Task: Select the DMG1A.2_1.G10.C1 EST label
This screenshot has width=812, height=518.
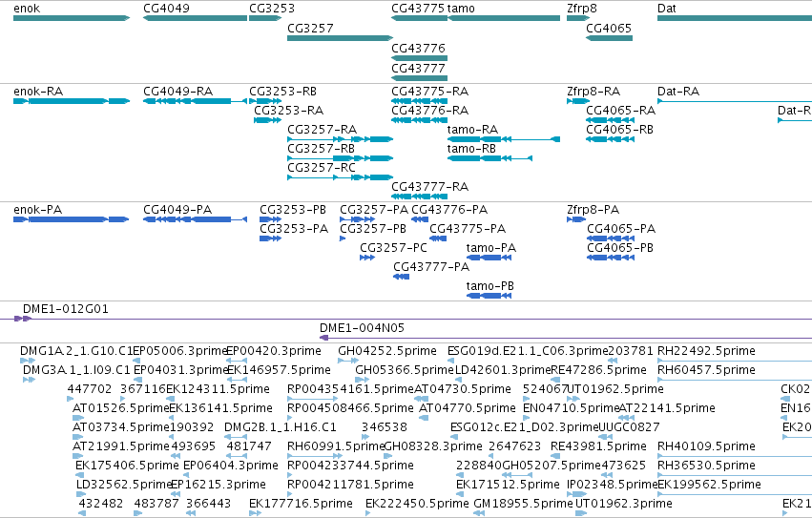Action: (76, 351)
